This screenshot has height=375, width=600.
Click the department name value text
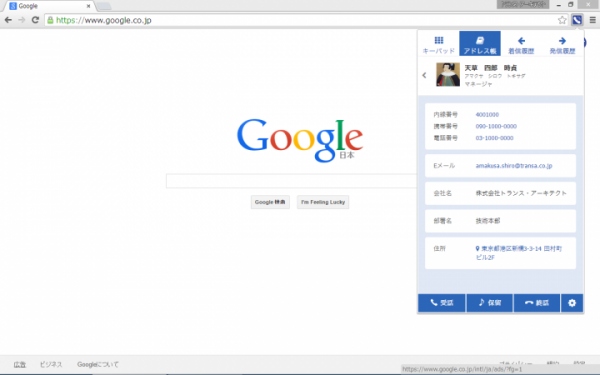point(488,221)
